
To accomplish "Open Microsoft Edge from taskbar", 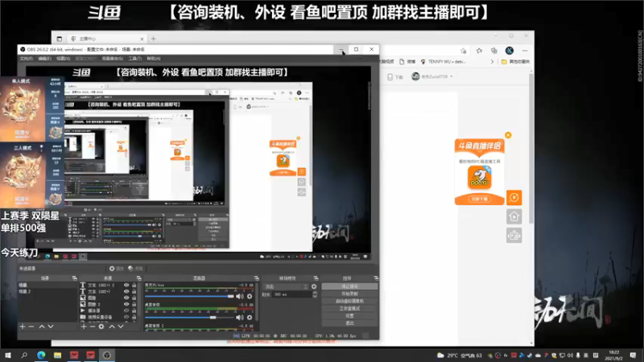I will (41, 355).
